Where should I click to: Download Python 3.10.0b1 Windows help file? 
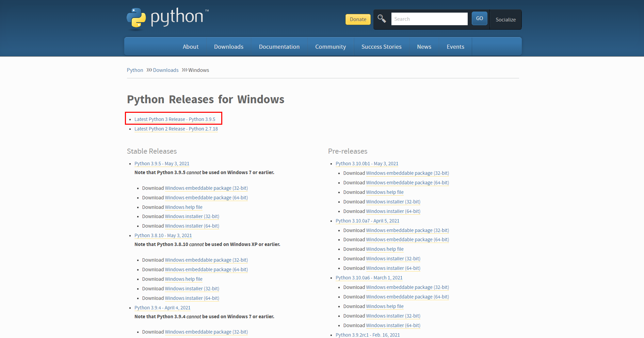pos(385,192)
